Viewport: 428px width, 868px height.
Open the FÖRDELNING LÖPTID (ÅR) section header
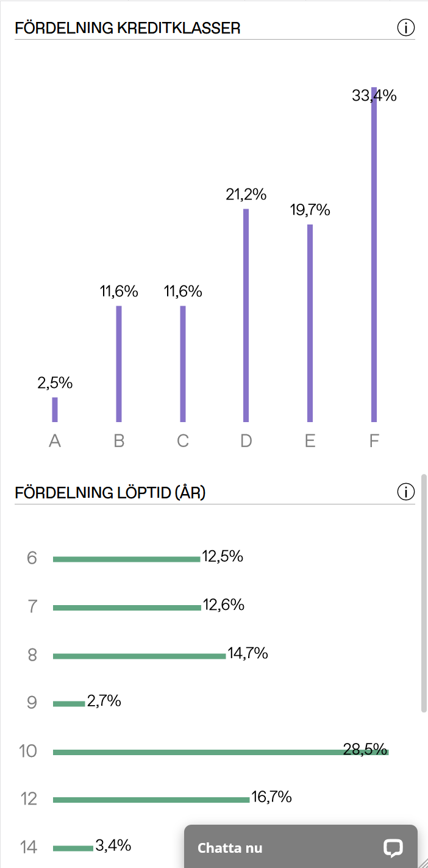click(x=110, y=492)
